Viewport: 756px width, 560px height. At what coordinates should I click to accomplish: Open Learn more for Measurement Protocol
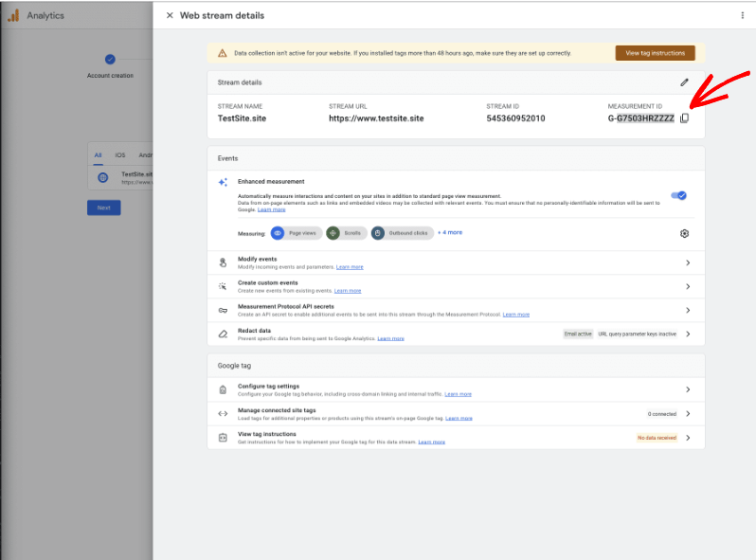tap(516, 315)
